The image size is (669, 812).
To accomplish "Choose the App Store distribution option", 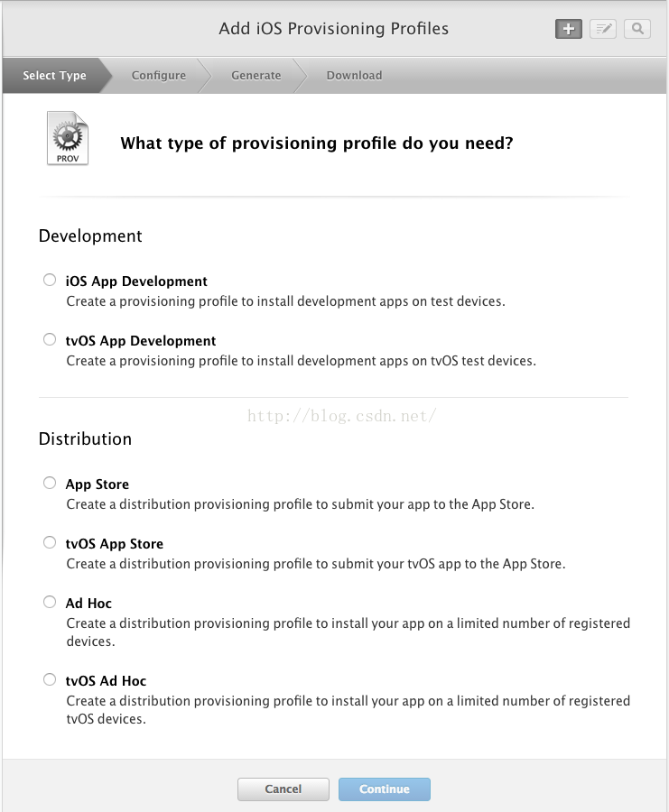I will (x=50, y=484).
